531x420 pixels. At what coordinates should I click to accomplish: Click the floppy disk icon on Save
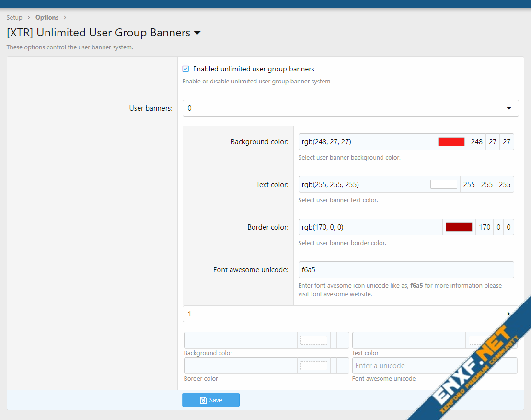pos(203,400)
